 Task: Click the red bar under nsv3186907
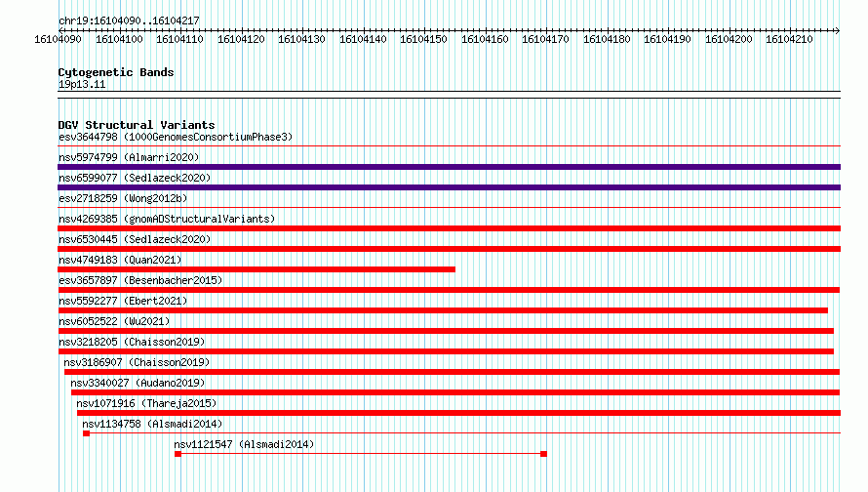point(452,372)
